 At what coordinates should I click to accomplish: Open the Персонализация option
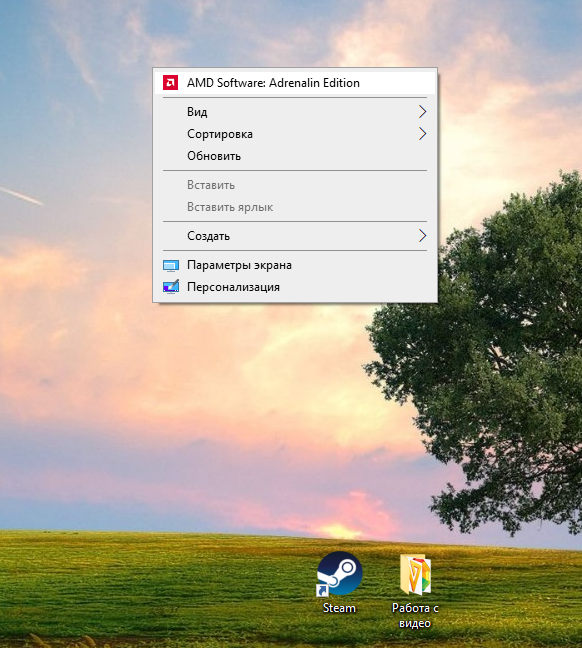295,287
